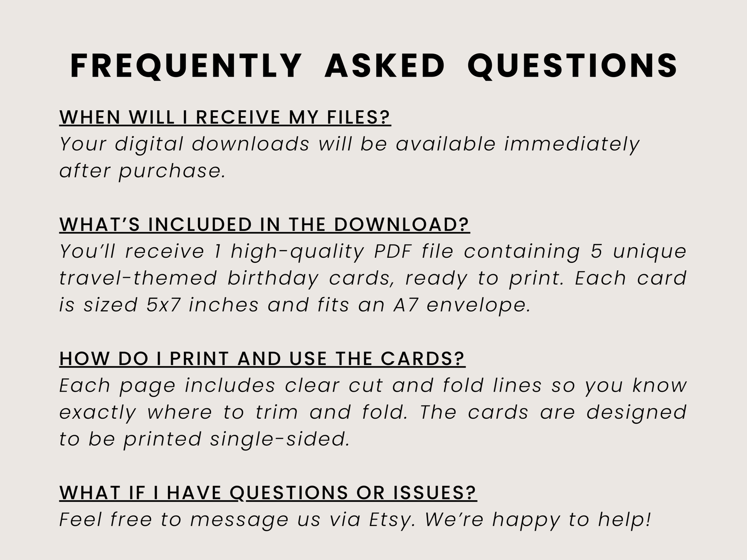This screenshot has height=560, width=747.
Task: Click the 'How do I print and use the cards?' heading
Action: [x=262, y=358]
